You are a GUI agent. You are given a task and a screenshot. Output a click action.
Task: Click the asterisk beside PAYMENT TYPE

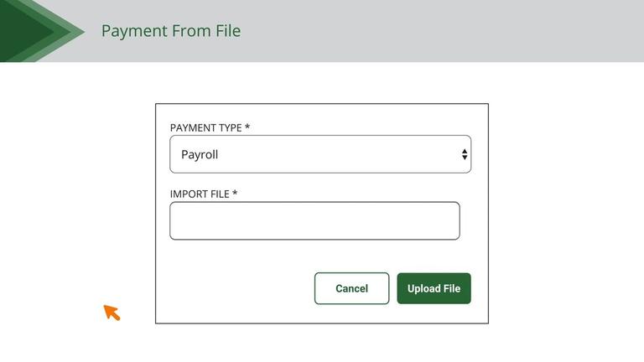click(247, 128)
